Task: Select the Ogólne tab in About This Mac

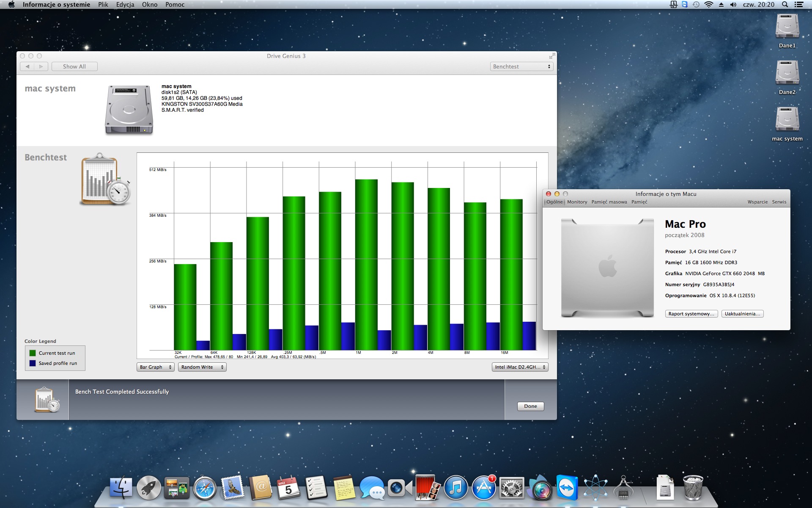Action: [554, 202]
